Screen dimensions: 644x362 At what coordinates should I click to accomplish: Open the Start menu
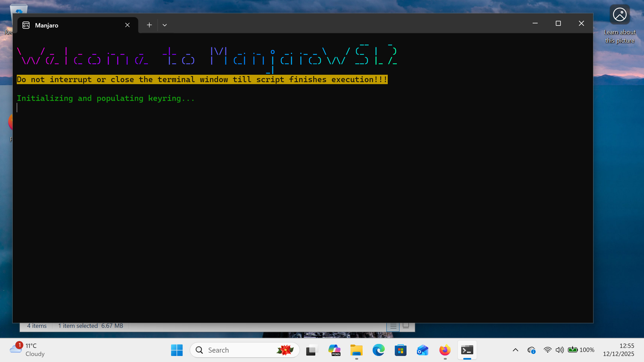pyautogui.click(x=176, y=350)
